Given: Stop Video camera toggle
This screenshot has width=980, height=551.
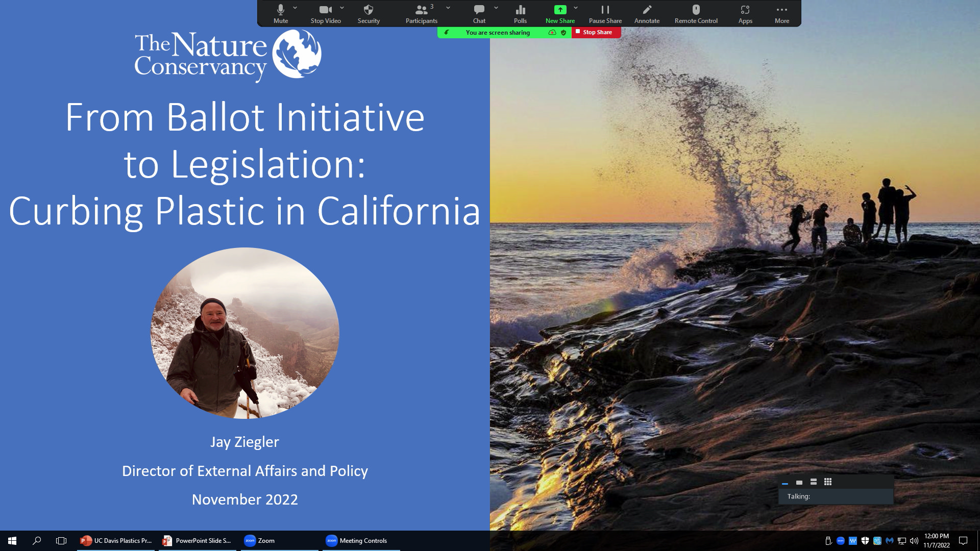Looking at the screenshot, I should pyautogui.click(x=325, y=13).
